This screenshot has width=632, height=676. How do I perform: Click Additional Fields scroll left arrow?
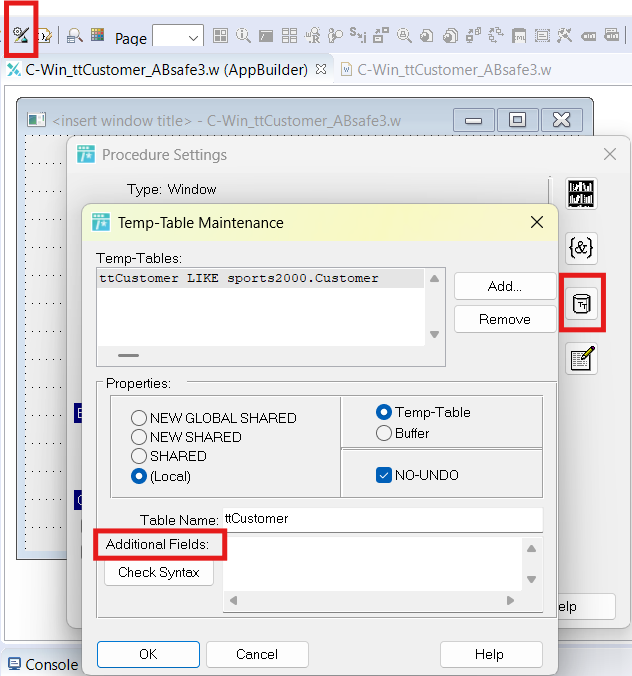233,600
